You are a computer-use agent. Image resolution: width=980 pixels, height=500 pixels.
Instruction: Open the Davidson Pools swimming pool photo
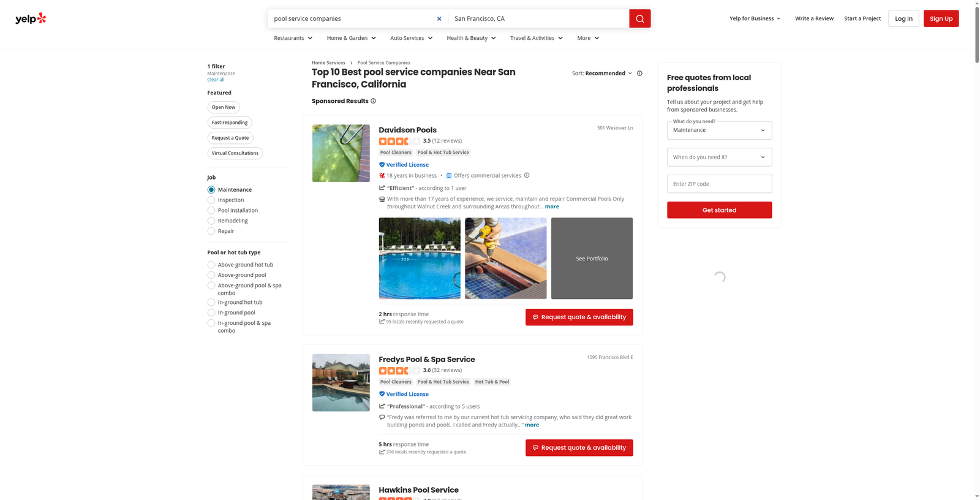420,259
